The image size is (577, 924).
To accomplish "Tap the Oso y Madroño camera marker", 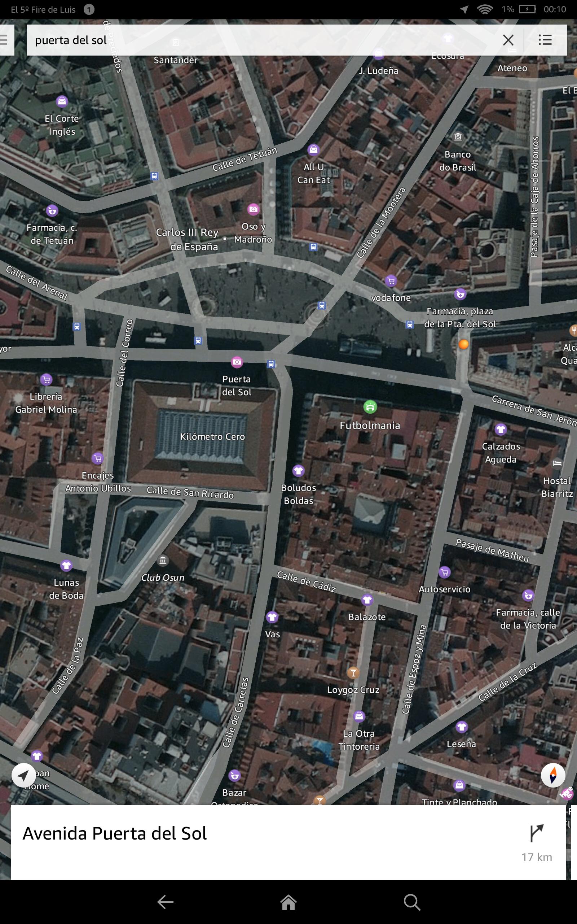I will 253,209.
